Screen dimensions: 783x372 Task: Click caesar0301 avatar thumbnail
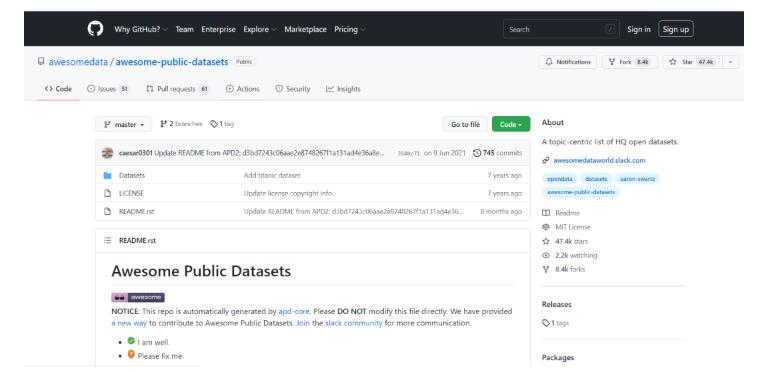point(107,153)
